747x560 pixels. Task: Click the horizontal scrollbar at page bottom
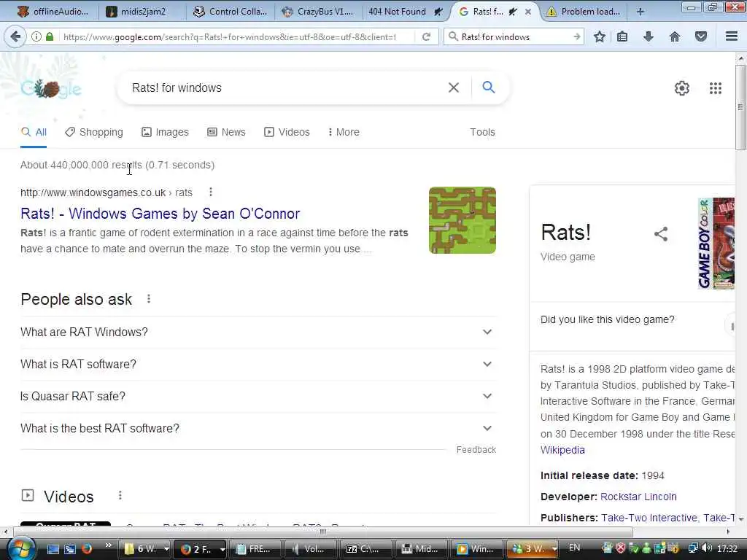pos(322,532)
